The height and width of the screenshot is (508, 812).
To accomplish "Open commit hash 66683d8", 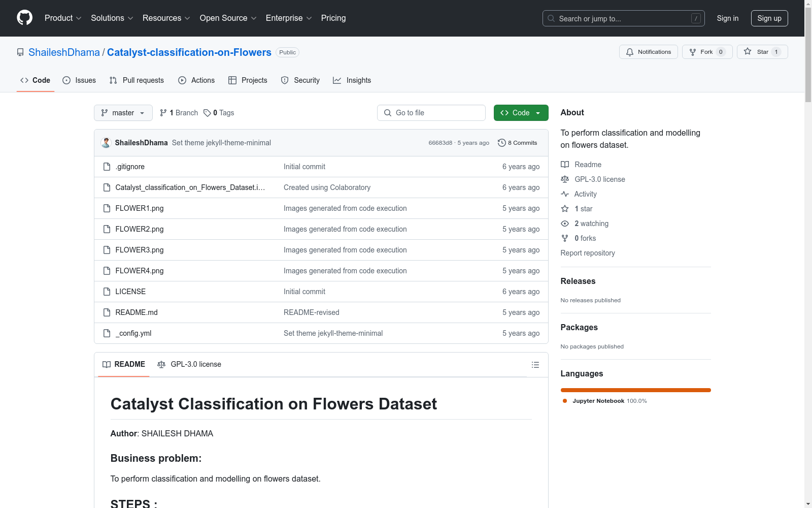I will click(440, 143).
